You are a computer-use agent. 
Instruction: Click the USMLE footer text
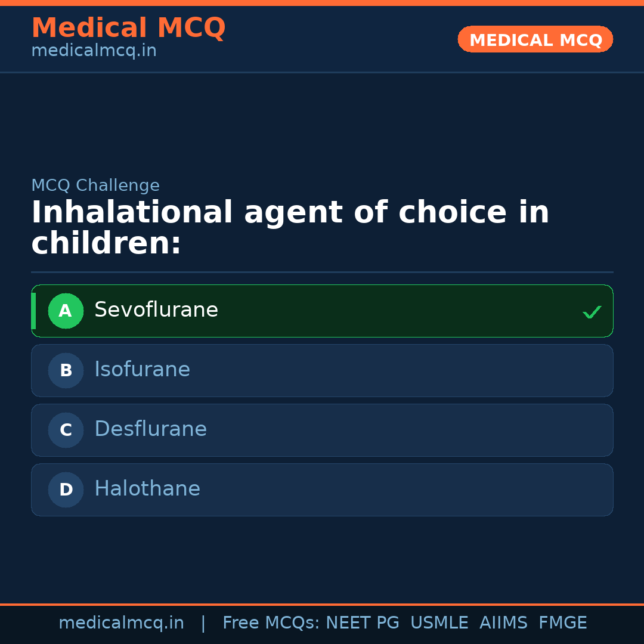point(439,623)
